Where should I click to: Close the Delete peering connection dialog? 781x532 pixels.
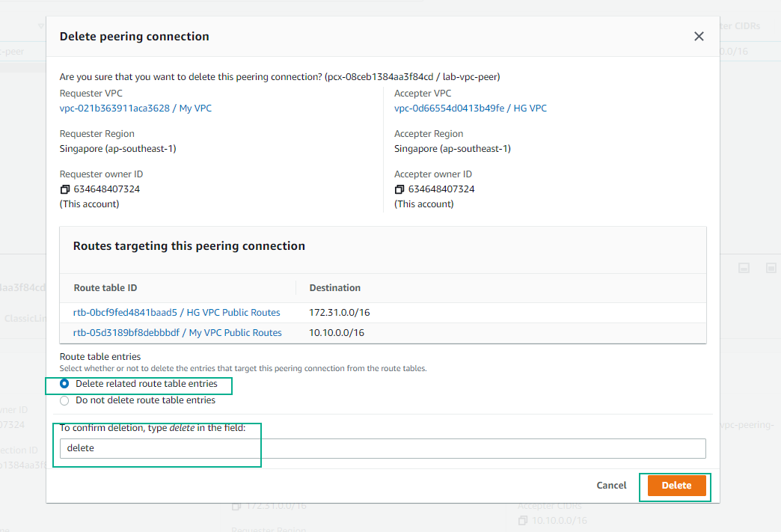click(699, 37)
